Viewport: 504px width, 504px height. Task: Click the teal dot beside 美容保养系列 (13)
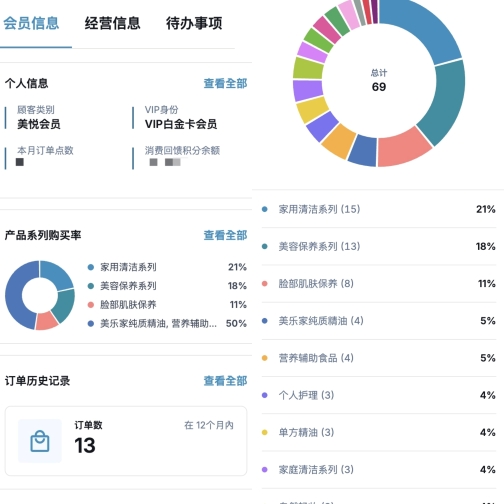265,246
